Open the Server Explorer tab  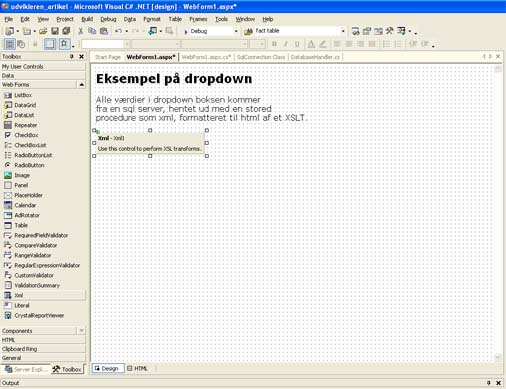tap(26, 369)
